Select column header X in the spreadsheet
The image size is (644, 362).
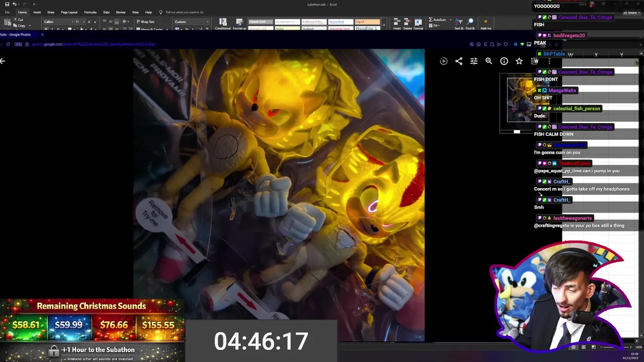click(x=596, y=54)
